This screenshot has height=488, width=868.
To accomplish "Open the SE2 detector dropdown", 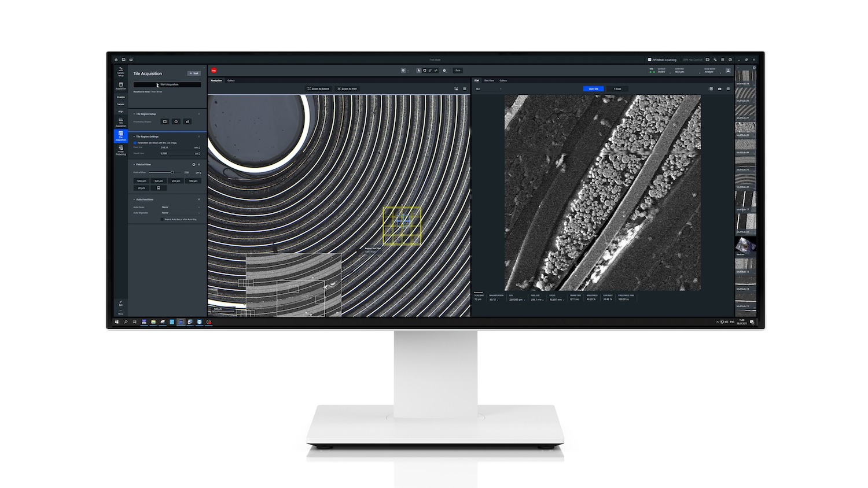I will [489, 88].
